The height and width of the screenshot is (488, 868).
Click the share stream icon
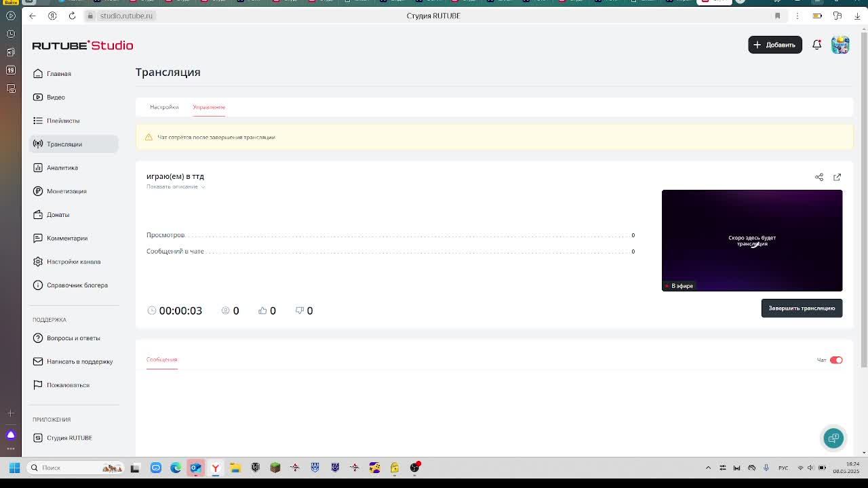point(819,177)
